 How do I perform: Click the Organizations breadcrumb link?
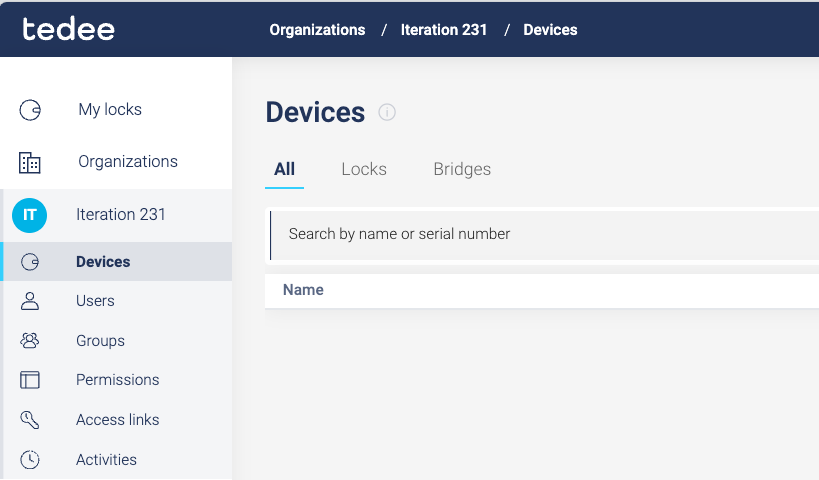click(x=317, y=30)
